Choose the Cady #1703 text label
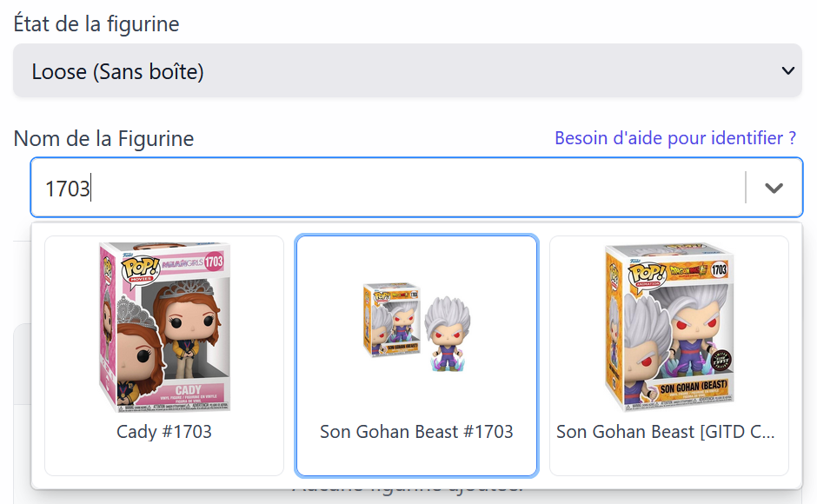Image resolution: width=817 pixels, height=504 pixels. 164,431
